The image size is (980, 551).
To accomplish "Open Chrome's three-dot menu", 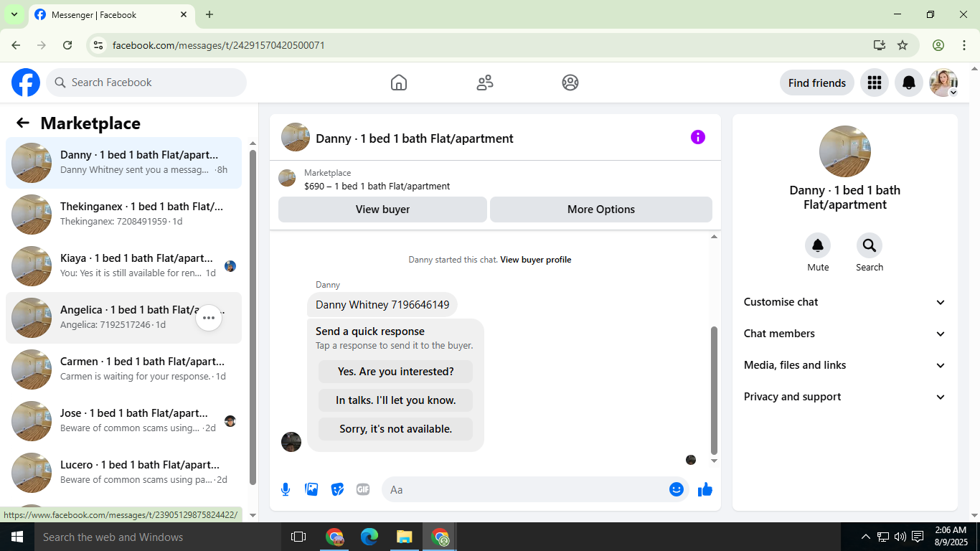I will coord(964,45).
